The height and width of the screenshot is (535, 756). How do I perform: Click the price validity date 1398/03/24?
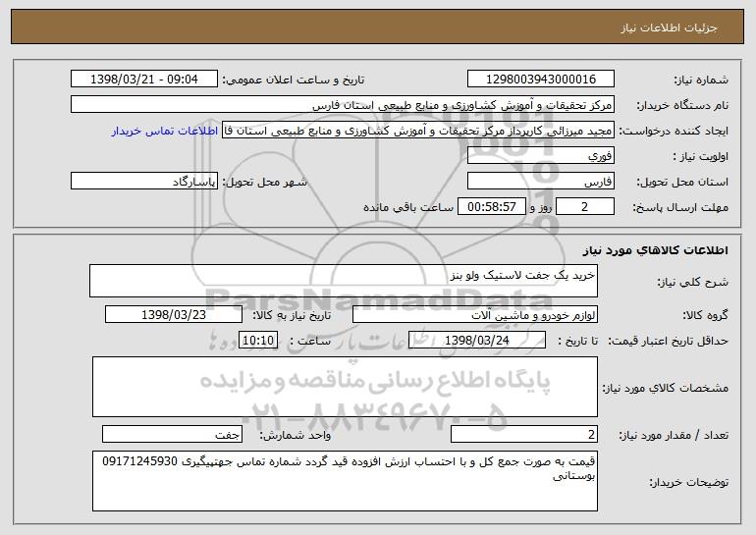[477, 341]
